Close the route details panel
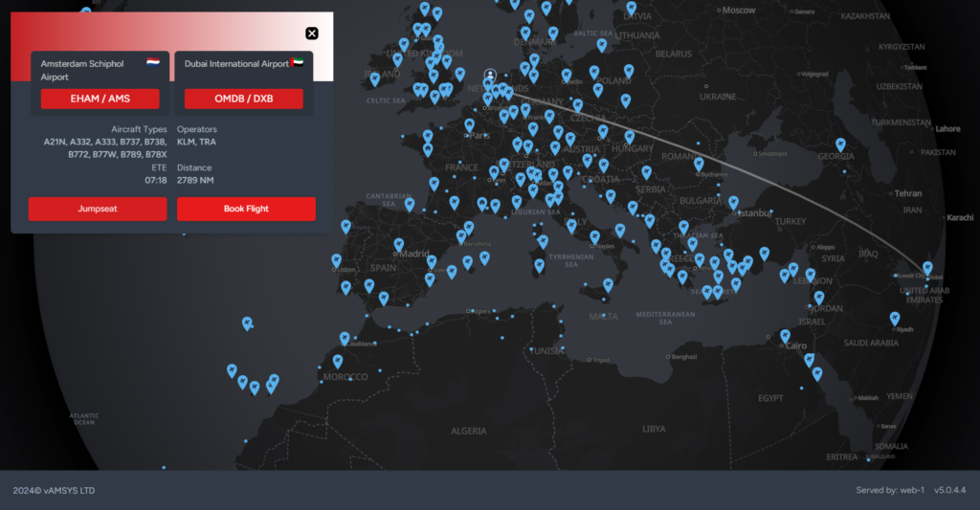 311,33
